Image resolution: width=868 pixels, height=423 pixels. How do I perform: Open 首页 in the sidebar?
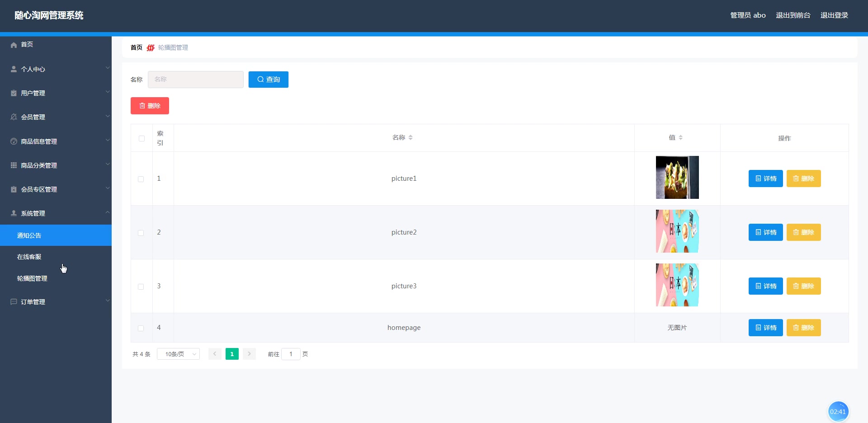[56, 44]
